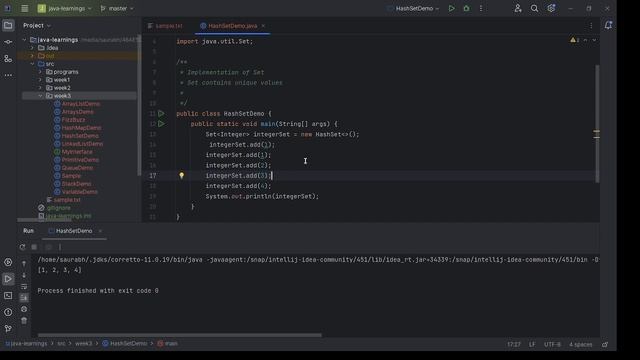
Task: Collapse the week3 package
Action: pyautogui.click(x=40, y=96)
